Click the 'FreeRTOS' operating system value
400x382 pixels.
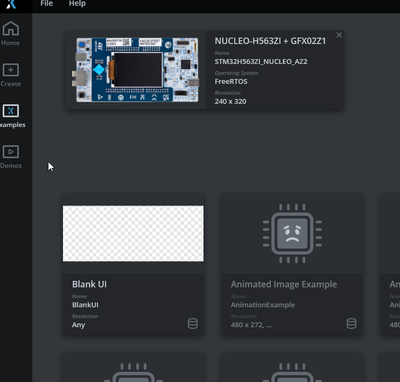pos(231,82)
